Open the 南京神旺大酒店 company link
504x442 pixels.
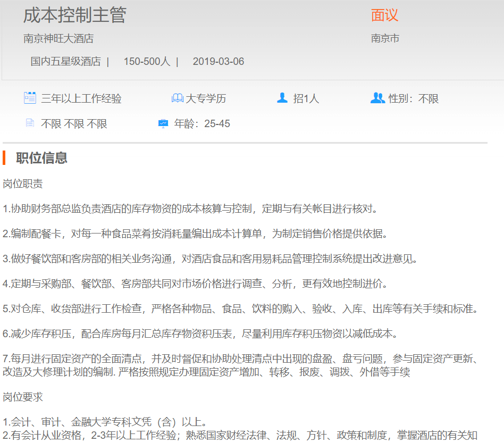58,38
